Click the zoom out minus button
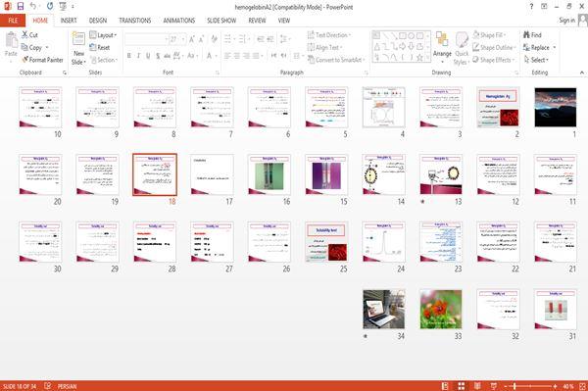588x391 pixels. tap(506, 386)
